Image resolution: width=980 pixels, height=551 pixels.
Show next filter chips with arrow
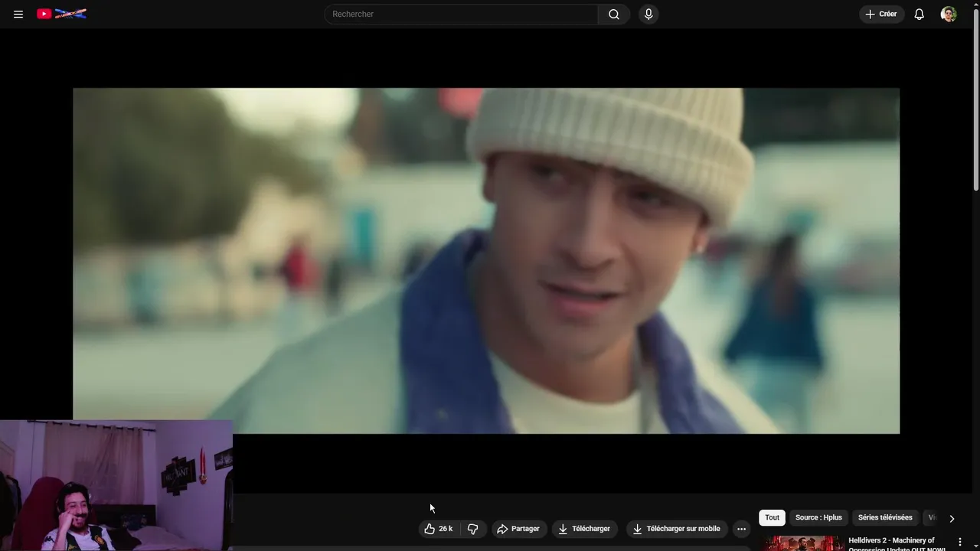[x=952, y=518]
